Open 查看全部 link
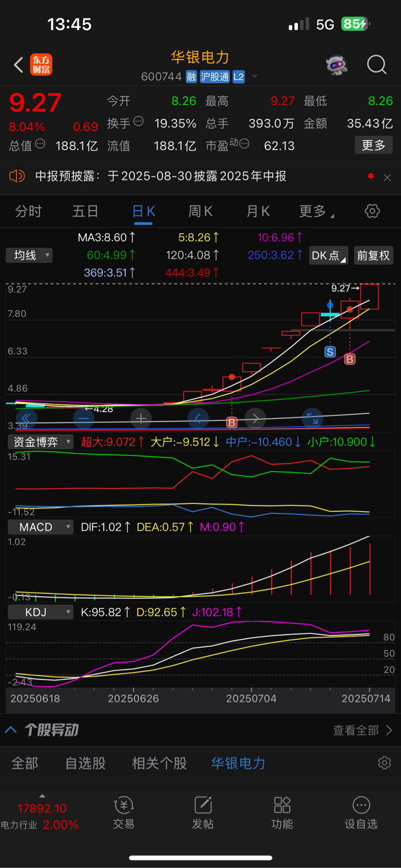The width and height of the screenshot is (401, 868). (362, 730)
